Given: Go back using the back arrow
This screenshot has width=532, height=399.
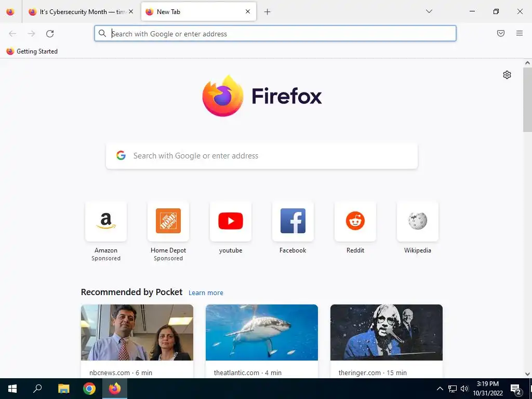Looking at the screenshot, I should click(x=12, y=34).
